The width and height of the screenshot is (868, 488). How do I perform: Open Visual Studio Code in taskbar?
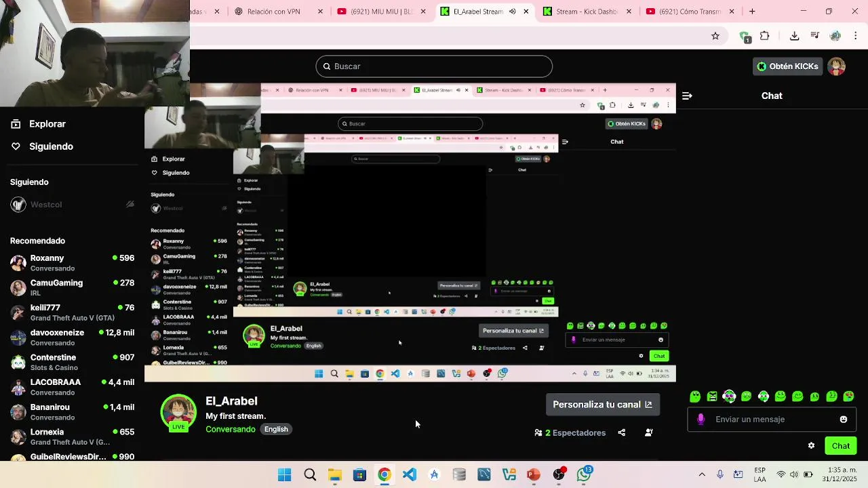[409, 474]
